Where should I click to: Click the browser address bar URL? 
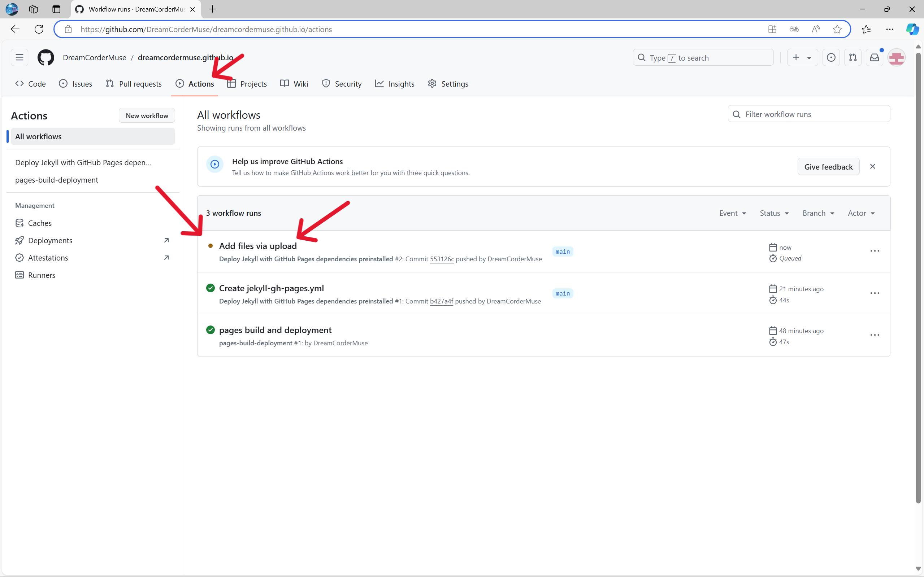pyautogui.click(x=206, y=29)
